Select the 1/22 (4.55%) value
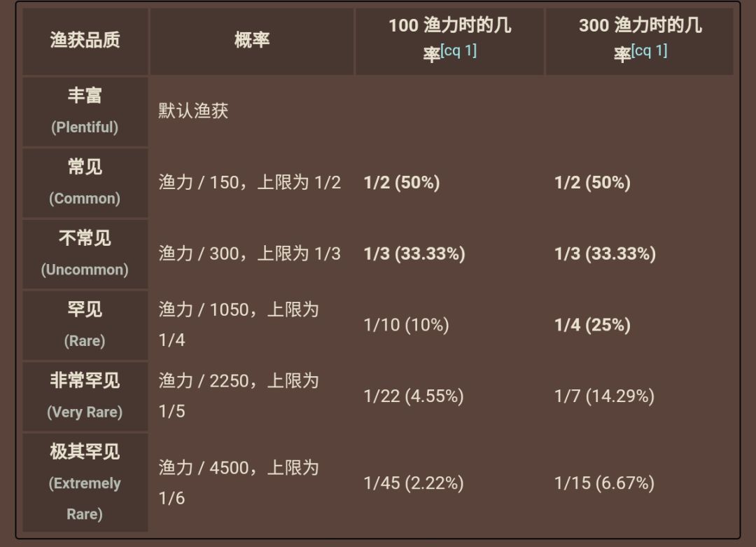This screenshot has width=756, height=547. pos(413,396)
